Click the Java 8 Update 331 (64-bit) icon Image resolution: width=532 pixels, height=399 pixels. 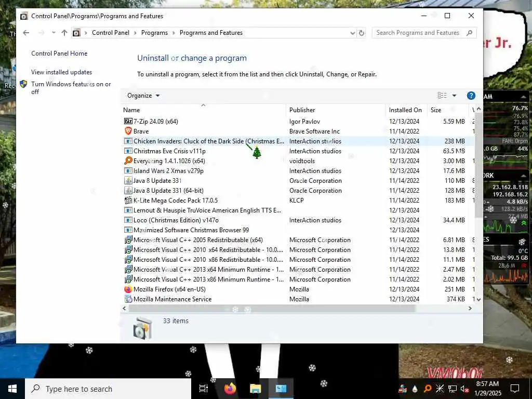[x=128, y=190]
